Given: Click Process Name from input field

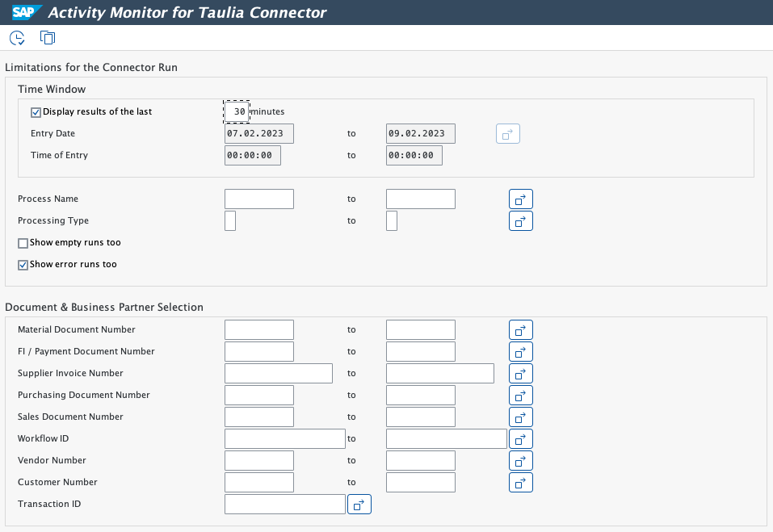Looking at the screenshot, I should (x=259, y=199).
